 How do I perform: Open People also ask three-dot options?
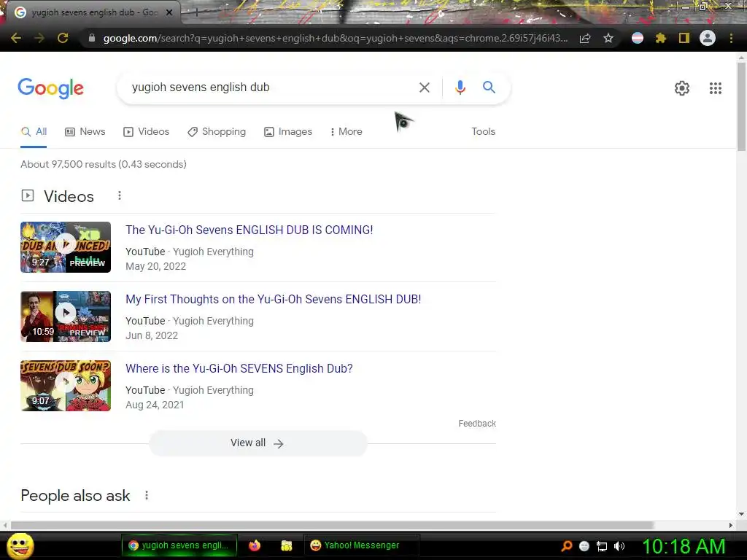click(x=147, y=495)
